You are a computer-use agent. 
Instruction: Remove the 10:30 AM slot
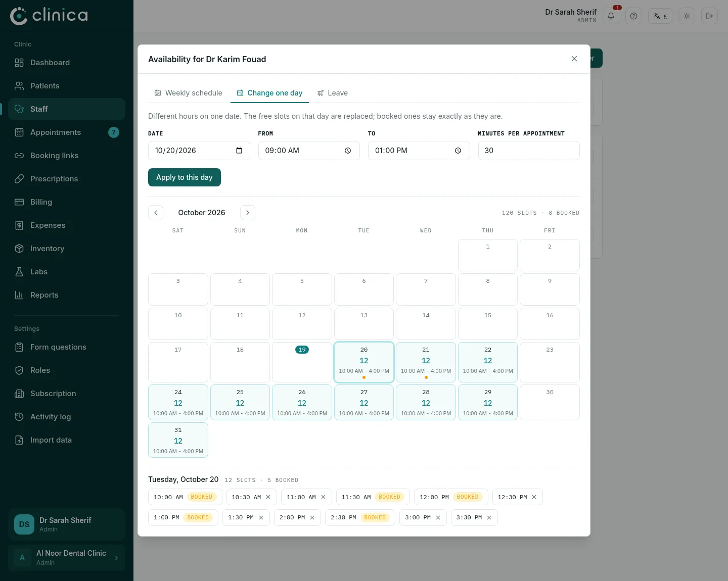(x=268, y=497)
